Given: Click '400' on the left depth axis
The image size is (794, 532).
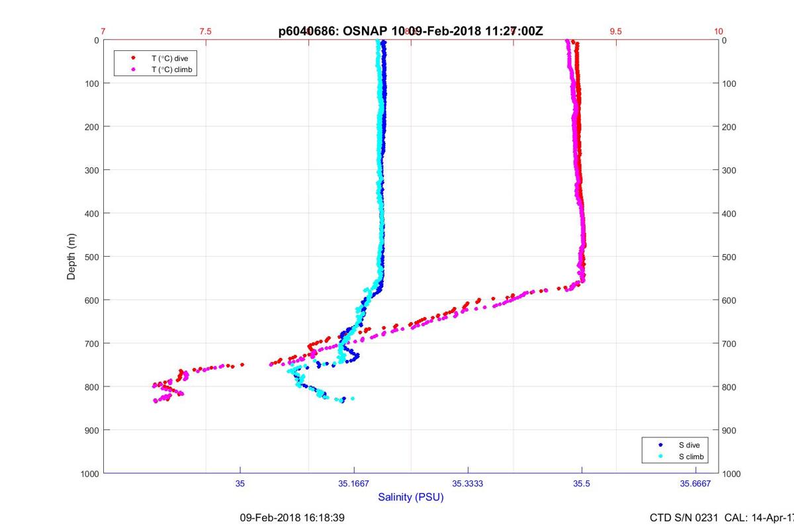Looking at the screenshot, I should point(91,213).
